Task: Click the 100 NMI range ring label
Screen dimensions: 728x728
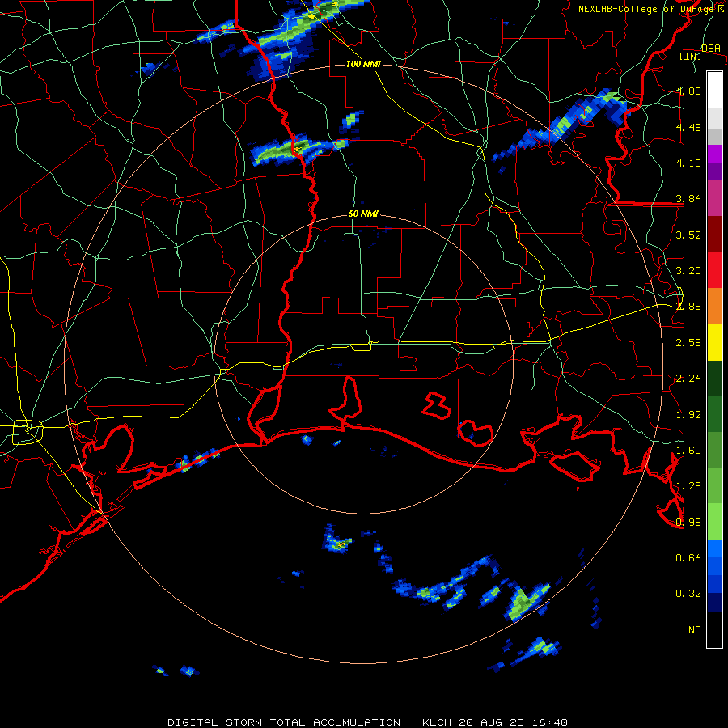Action: pos(363,64)
